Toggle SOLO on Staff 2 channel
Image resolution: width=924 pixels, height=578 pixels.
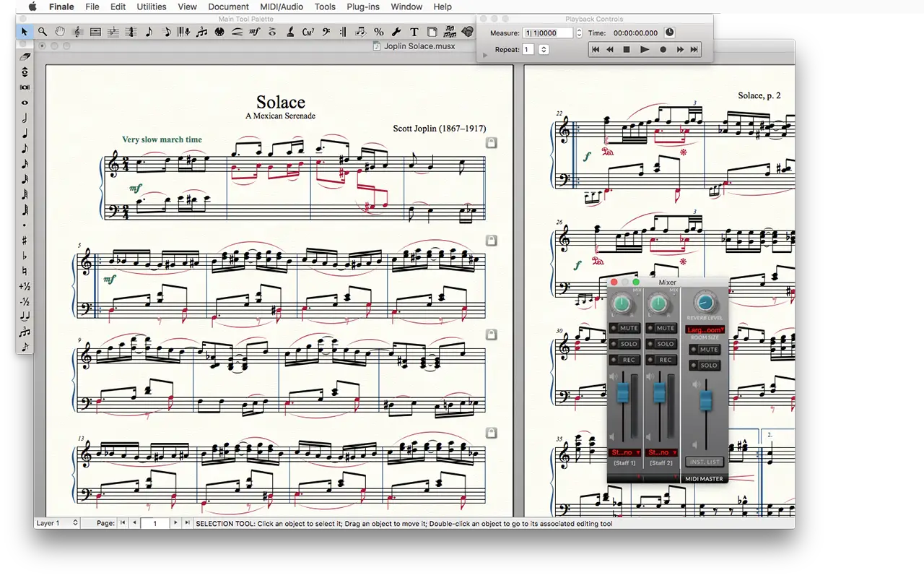tap(661, 344)
